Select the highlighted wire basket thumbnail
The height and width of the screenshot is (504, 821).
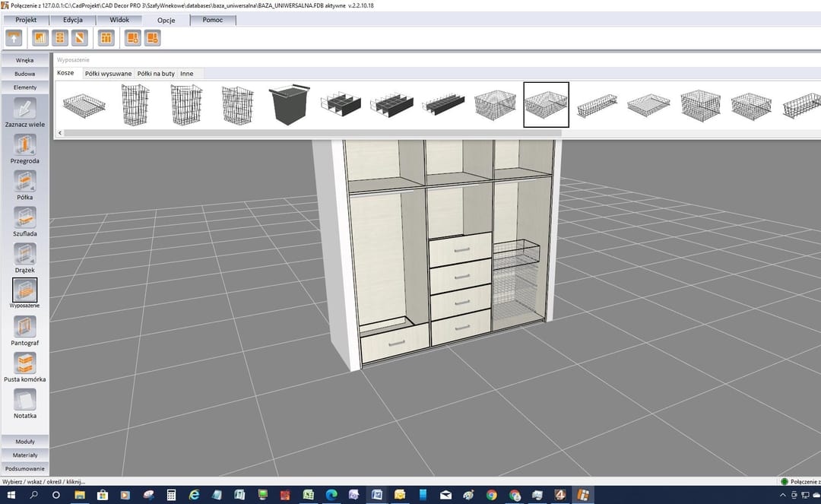tap(546, 104)
